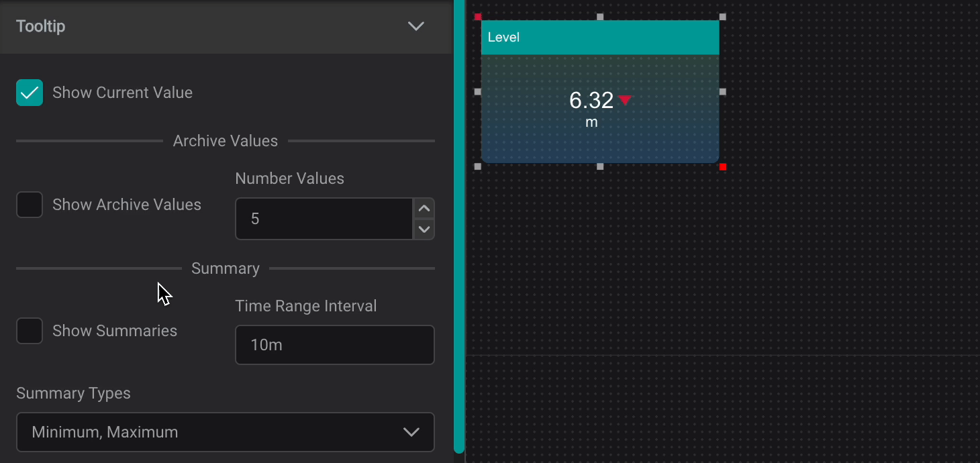This screenshot has height=463, width=980.
Task: Enable Show Summaries checkbox
Action: point(30,331)
